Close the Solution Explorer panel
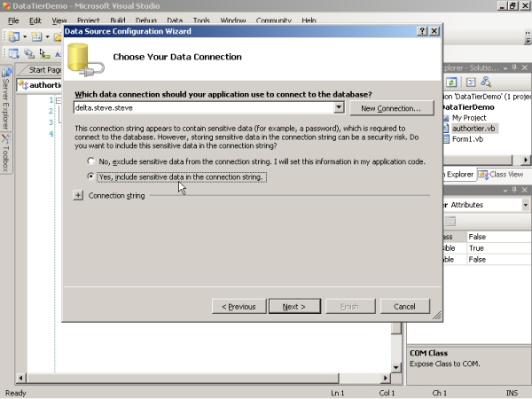The image size is (532, 399). coord(525,68)
